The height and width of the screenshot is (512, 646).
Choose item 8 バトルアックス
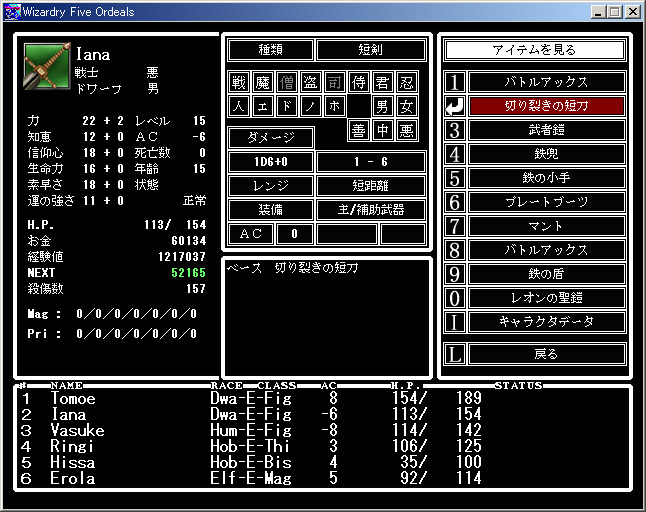pyautogui.click(x=546, y=250)
